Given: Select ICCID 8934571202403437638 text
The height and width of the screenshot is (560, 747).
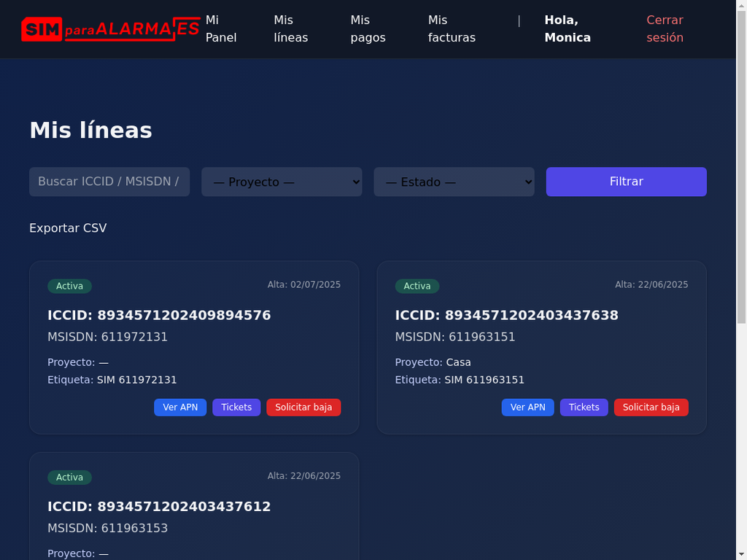Looking at the screenshot, I should [x=507, y=315].
